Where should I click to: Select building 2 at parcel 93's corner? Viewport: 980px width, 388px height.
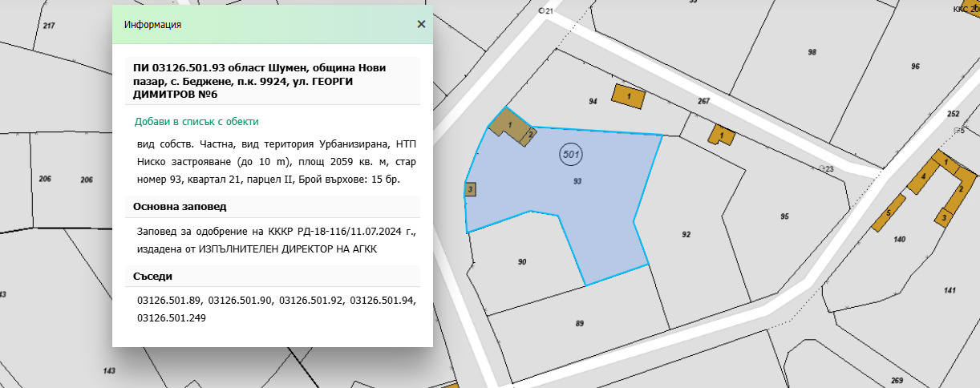(x=529, y=136)
